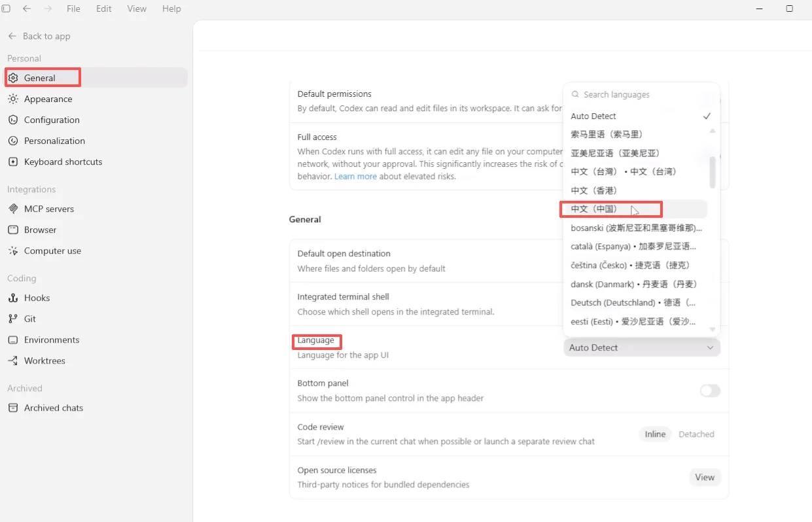Click the Language dropdown showing Auto Detect
This screenshot has height=522, width=812.
click(642, 348)
